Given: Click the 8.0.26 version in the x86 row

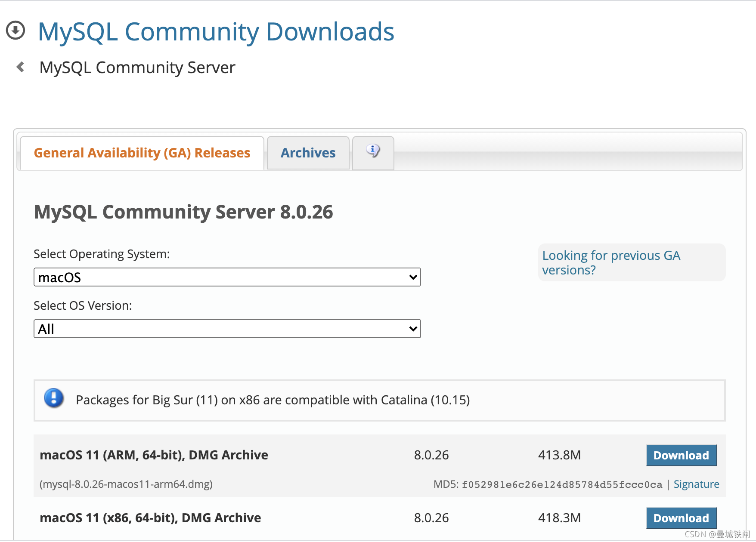Looking at the screenshot, I should click(x=431, y=518).
